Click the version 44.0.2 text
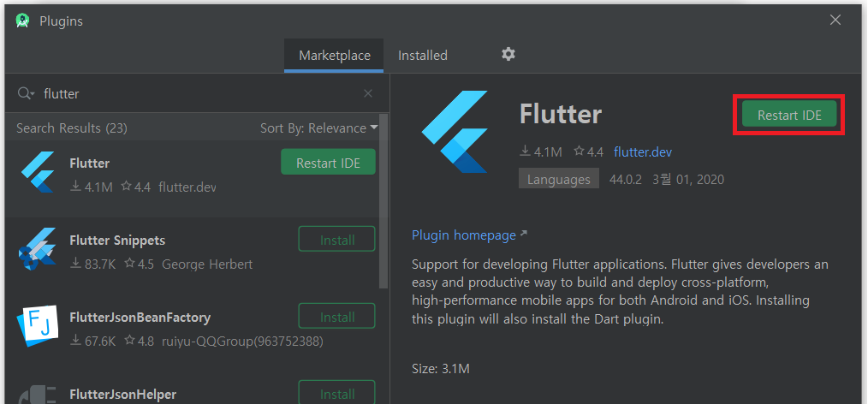Screen dimensions: 868x410 (625, 180)
